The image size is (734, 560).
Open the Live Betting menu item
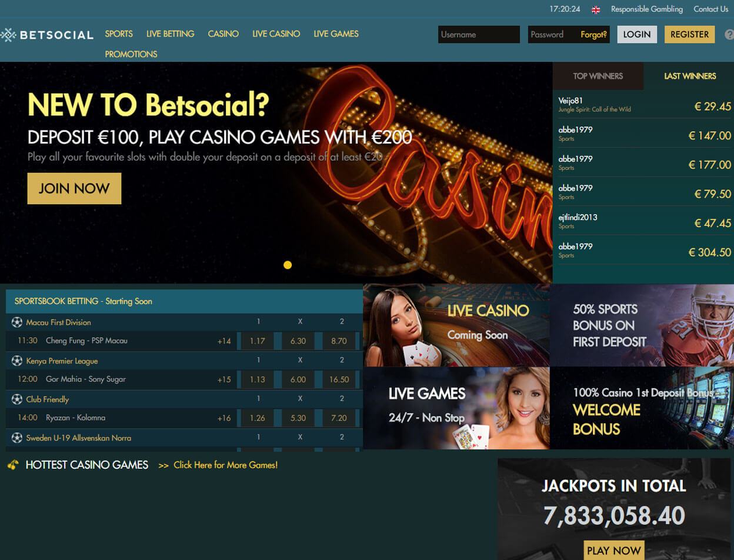[x=171, y=34]
